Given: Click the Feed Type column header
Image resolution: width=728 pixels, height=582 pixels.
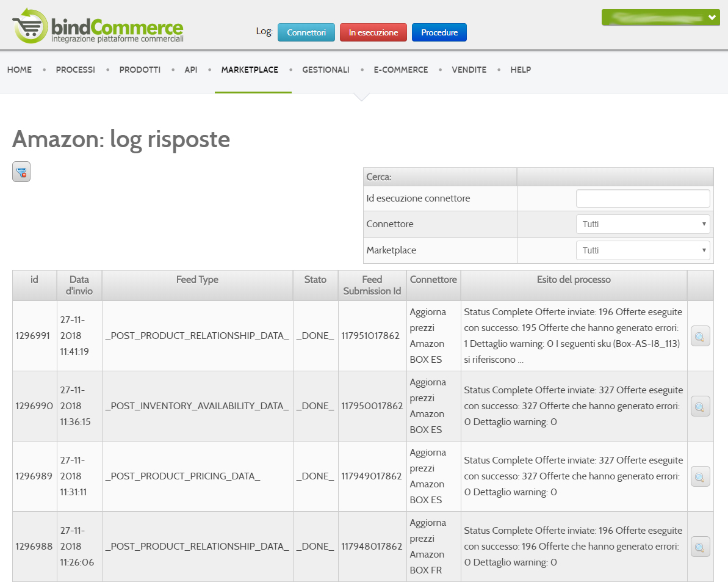Looking at the screenshot, I should click(x=197, y=285).
